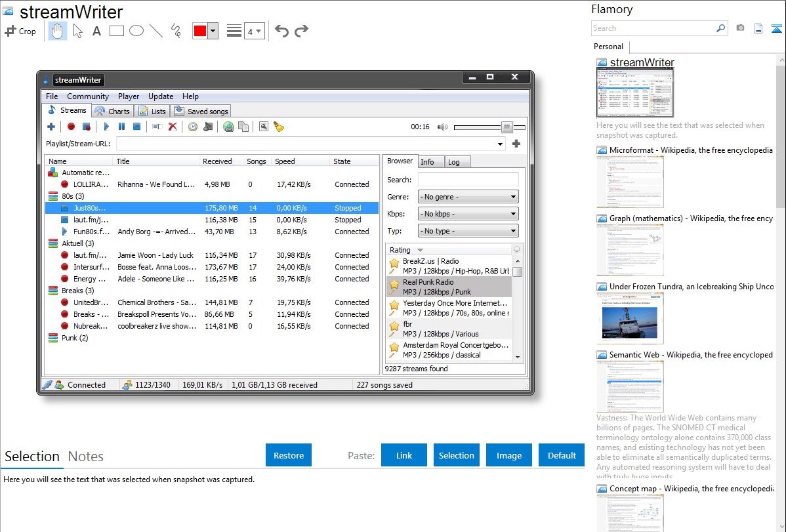The image size is (786, 532).
Task: Click the blue plus add-stream toolbar icon
Action: click(x=51, y=127)
